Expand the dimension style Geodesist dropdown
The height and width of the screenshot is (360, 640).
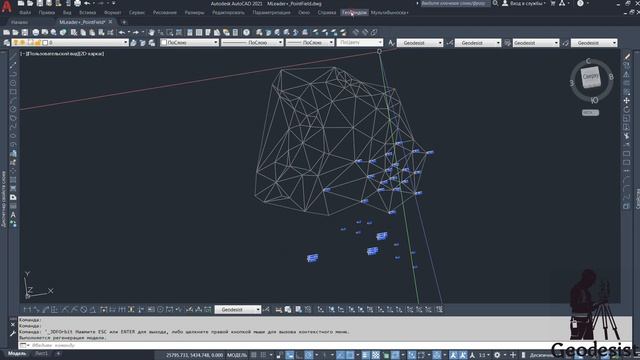point(498,42)
